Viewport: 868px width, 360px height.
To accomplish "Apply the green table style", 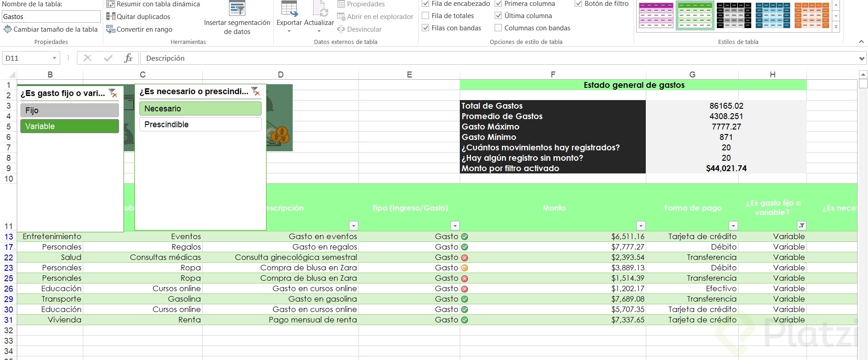I will pos(695,15).
